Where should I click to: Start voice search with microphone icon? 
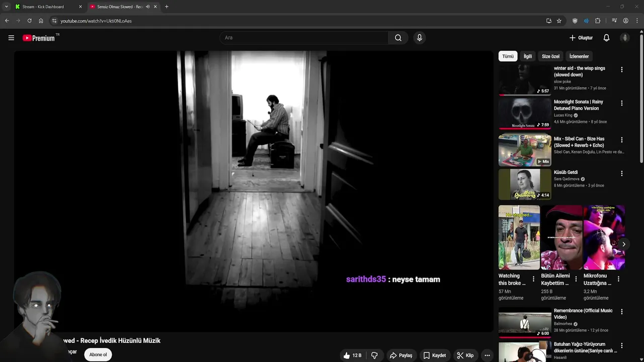[419, 38]
